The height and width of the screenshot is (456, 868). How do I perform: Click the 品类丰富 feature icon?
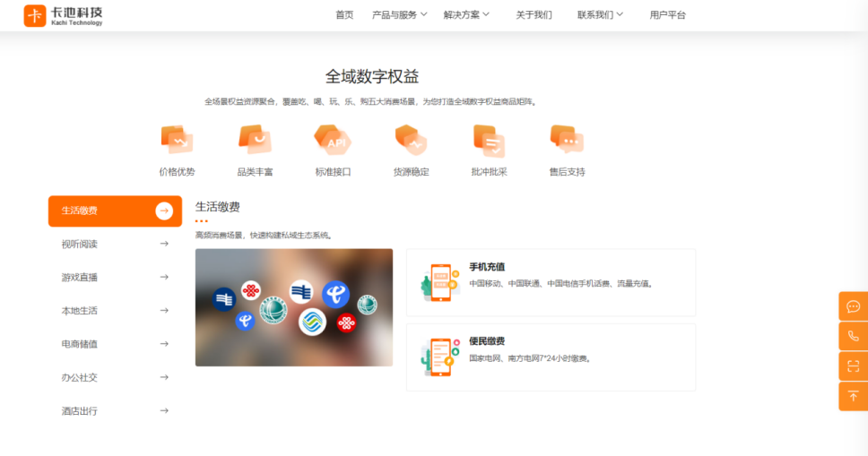tap(255, 140)
